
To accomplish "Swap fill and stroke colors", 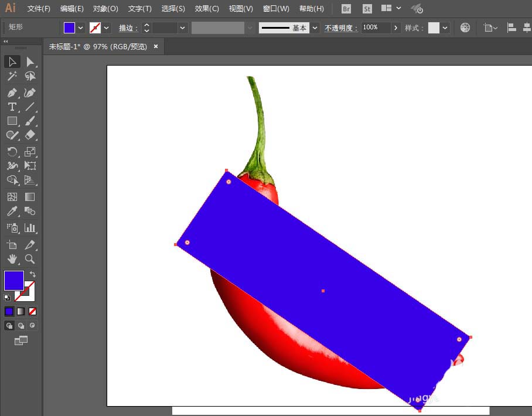I will (33, 274).
